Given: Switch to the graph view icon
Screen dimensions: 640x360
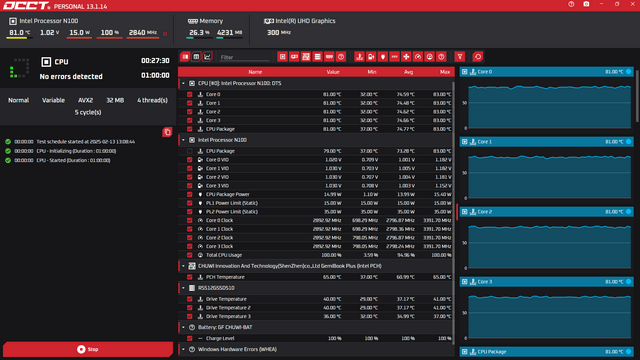Looking at the screenshot, I should (207, 57).
